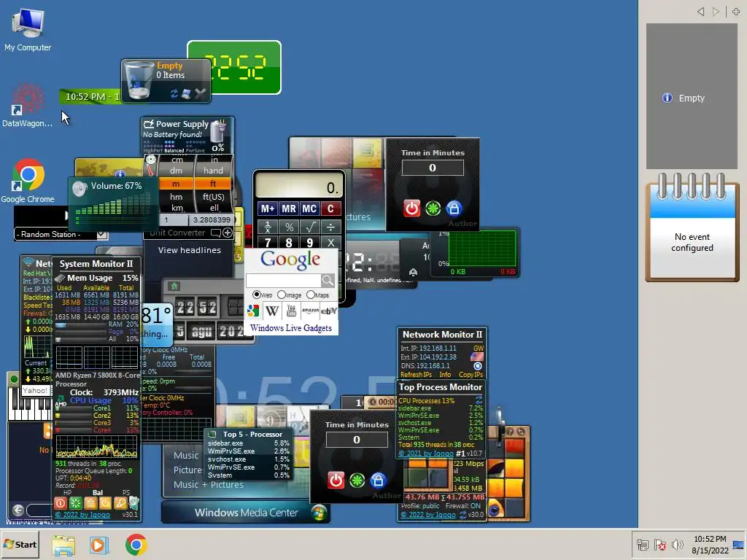Click the key icon in System Monitor II
The width and height of the screenshot is (747, 560).
[120, 503]
